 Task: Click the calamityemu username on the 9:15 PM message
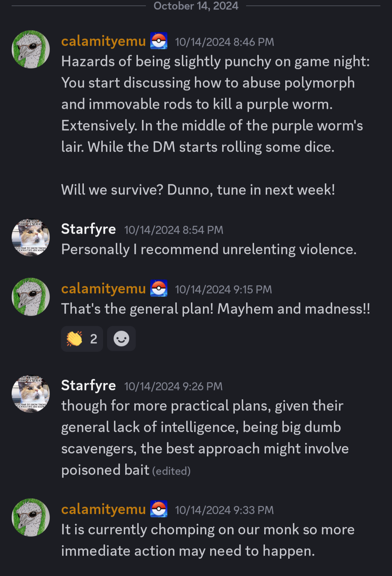[x=103, y=289]
